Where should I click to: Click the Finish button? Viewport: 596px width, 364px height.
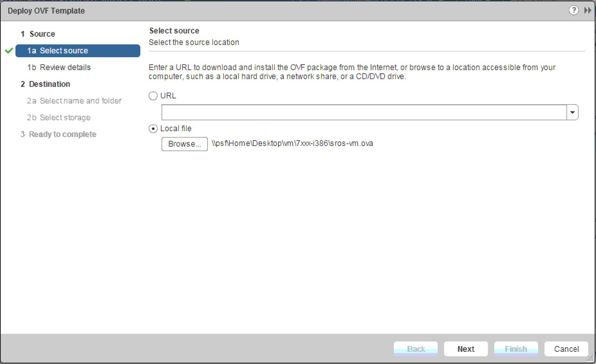[x=516, y=349]
